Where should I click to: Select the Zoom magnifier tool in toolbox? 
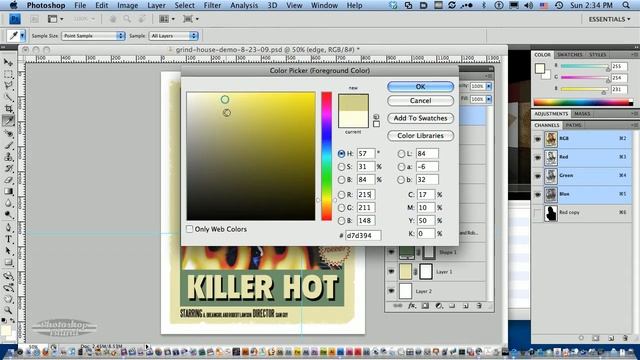pos(8,311)
